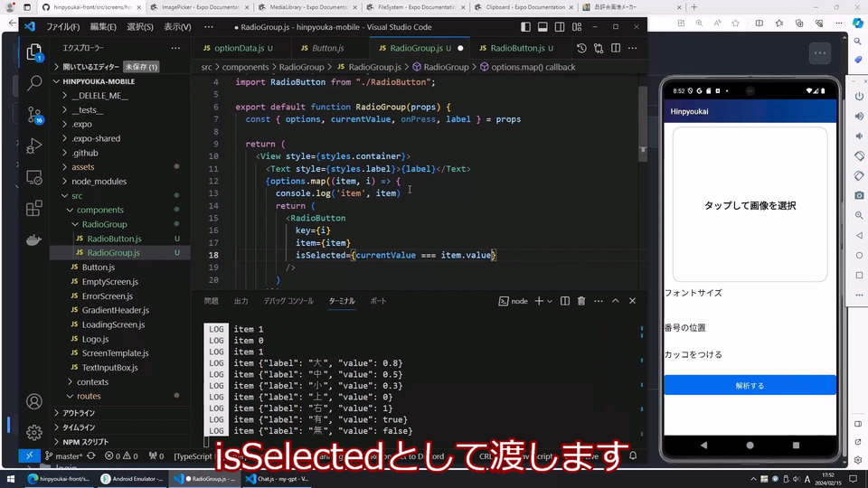Click the Android Emulator taskbar item
The image size is (868, 488).
coord(132,479)
